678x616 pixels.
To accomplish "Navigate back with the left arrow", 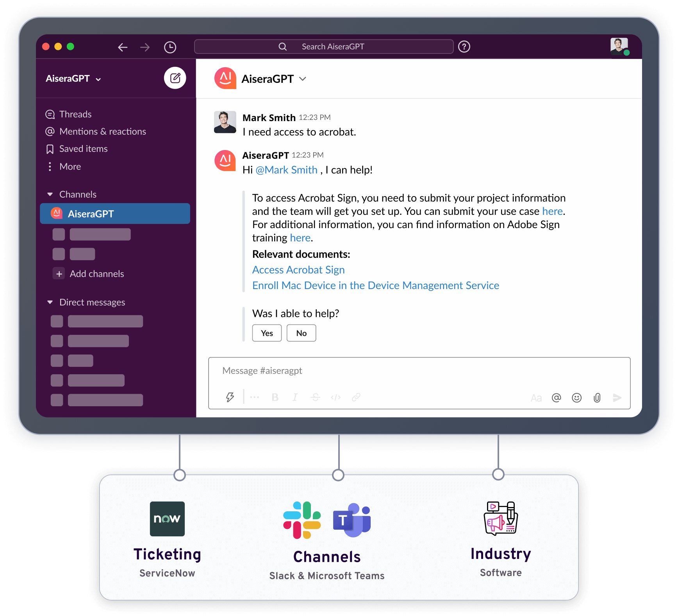I will click(123, 47).
